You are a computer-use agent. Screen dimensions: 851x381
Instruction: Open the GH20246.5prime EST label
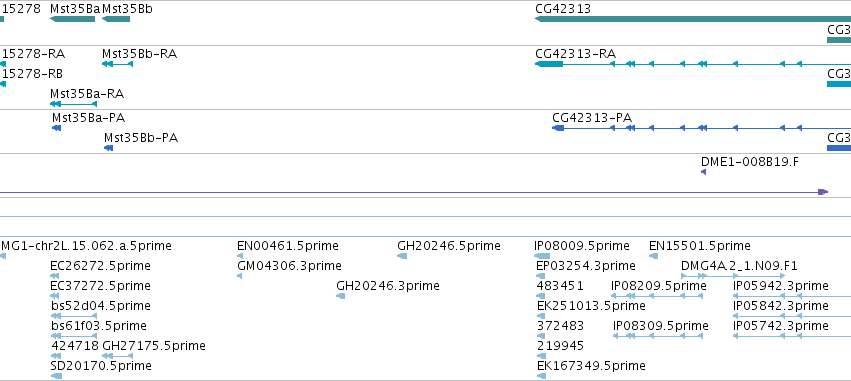449,246
